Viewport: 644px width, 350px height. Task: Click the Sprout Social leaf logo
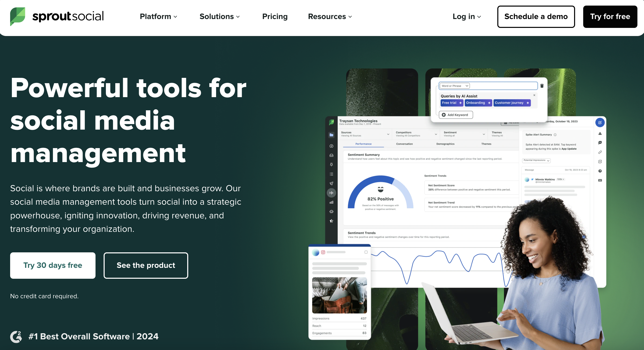tap(18, 16)
